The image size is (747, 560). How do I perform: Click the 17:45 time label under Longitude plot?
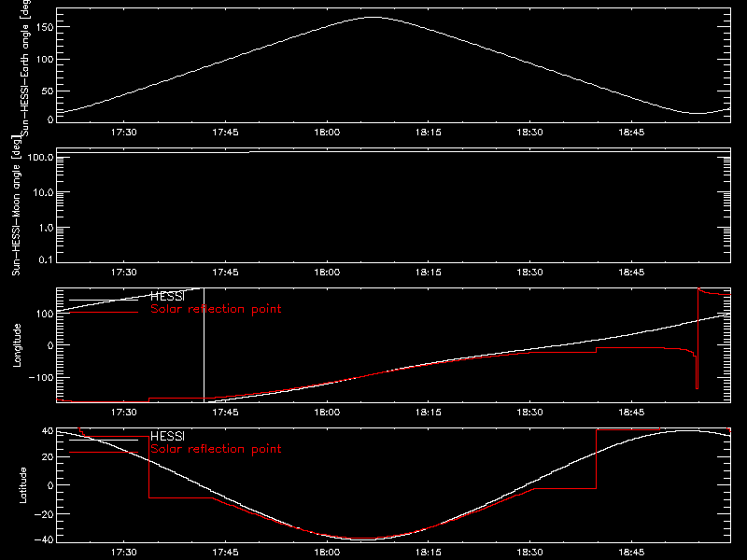click(x=225, y=412)
